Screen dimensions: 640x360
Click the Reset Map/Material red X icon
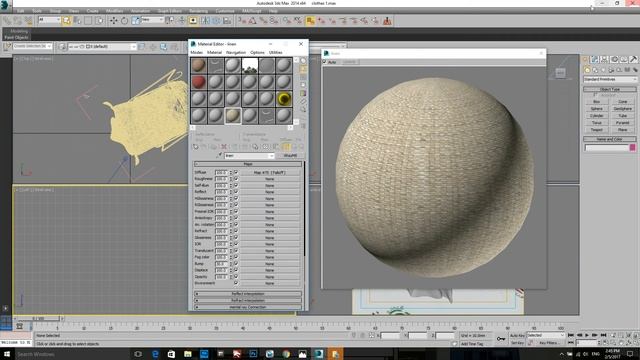(x=223, y=147)
